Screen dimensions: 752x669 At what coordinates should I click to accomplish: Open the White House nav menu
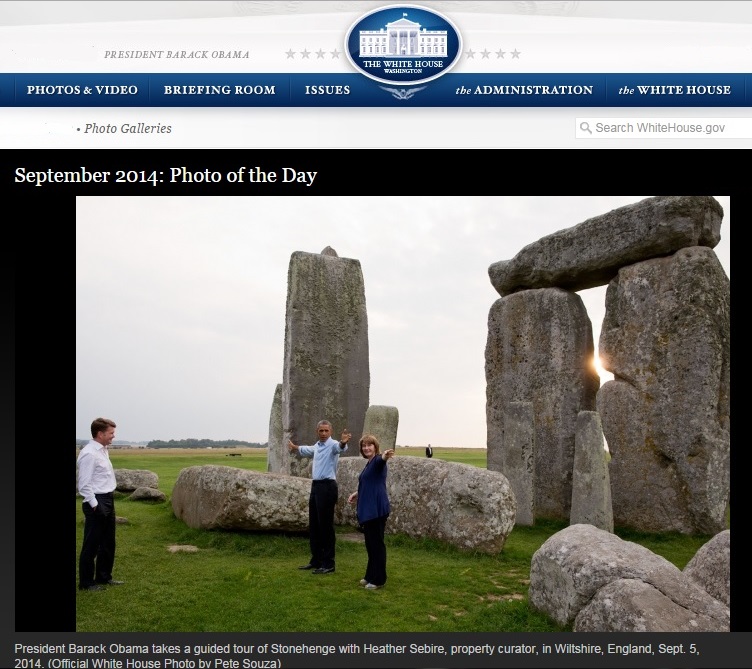click(x=675, y=90)
